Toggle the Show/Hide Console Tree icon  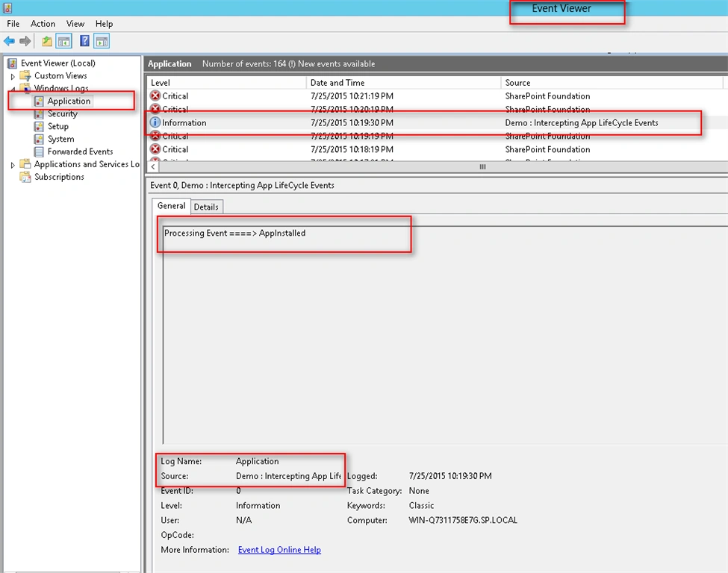pyautogui.click(x=64, y=41)
